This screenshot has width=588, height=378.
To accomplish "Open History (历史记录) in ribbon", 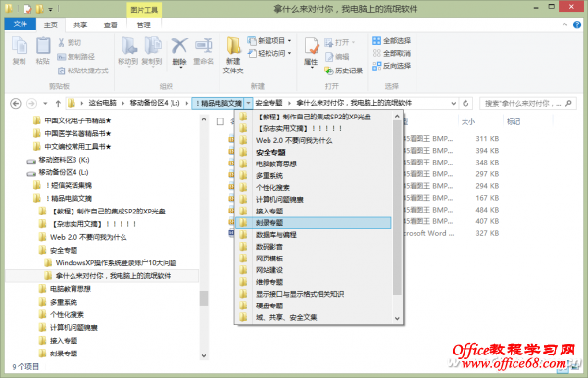I will pos(344,71).
